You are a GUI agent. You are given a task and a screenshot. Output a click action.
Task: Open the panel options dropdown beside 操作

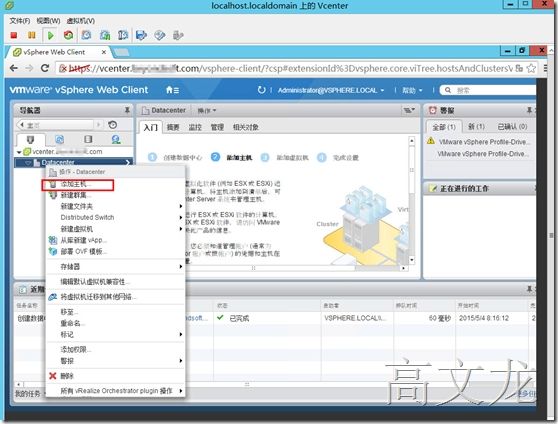(x=409, y=110)
